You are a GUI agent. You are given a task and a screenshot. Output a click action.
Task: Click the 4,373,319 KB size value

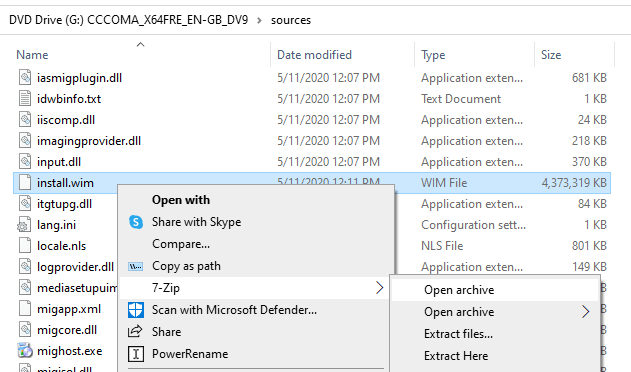574,183
